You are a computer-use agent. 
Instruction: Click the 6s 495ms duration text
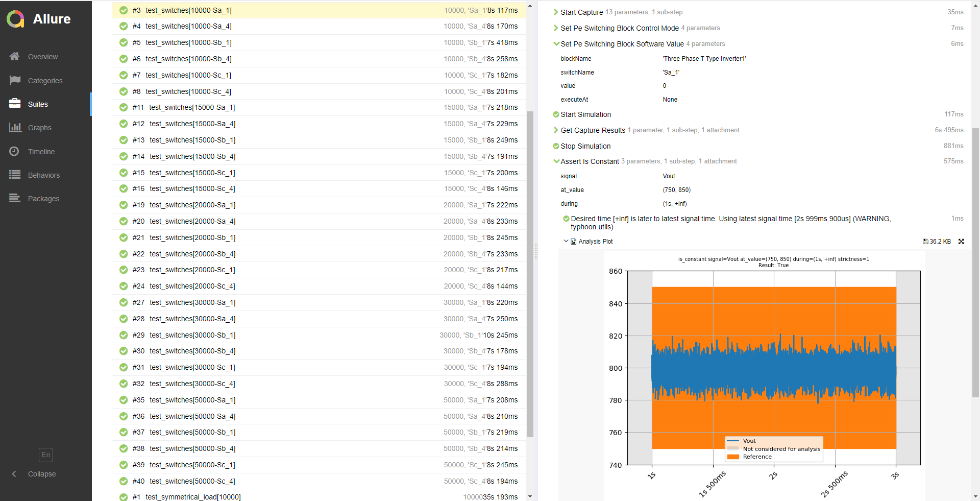point(949,130)
